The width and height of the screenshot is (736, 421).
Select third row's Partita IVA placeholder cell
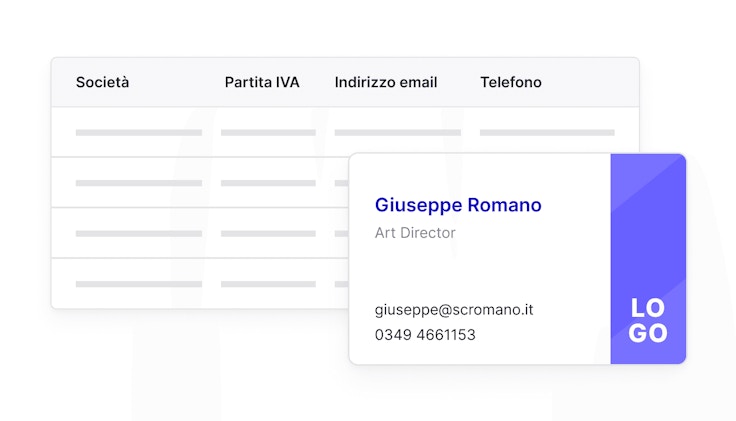(x=268, y=233)
